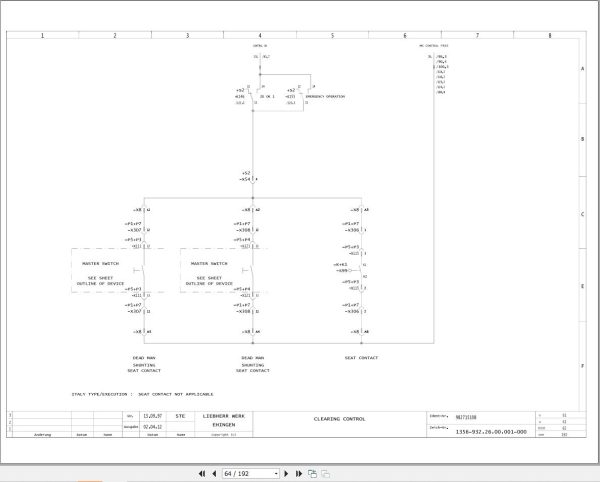Click the 02.04.12 date cell
Image resolution: width=600 pixels, height=482 pixels.
(x=152, y=427)
